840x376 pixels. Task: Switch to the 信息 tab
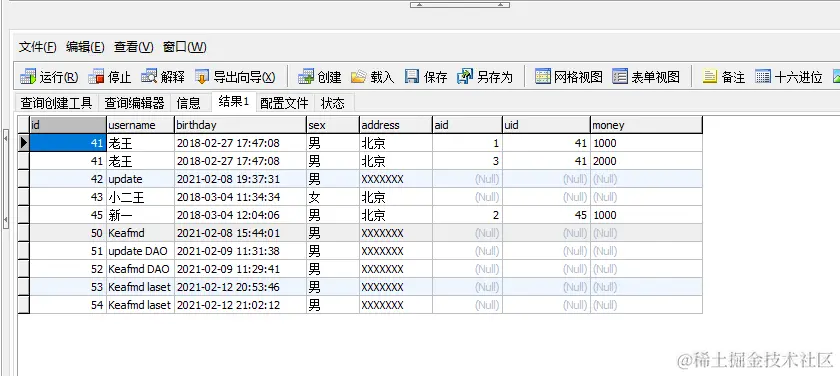(x=189, y=103)
